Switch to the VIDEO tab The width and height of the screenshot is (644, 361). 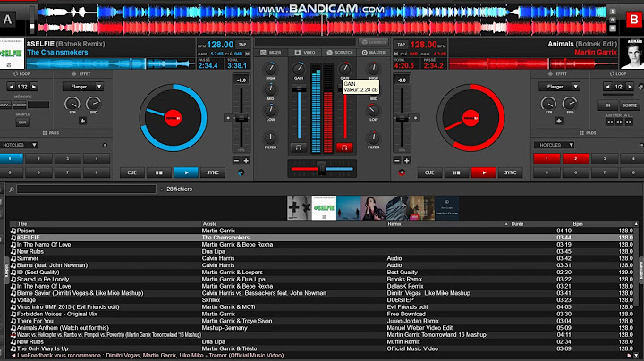305,53
